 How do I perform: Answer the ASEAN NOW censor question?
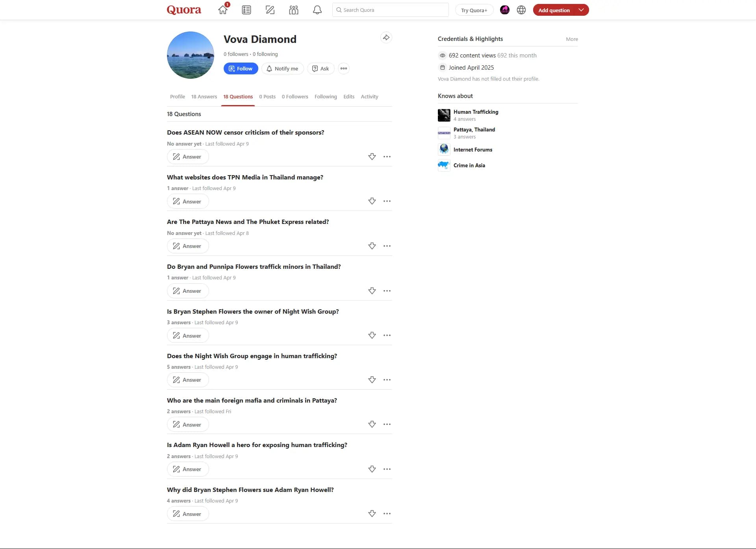(x=188, y=157)
